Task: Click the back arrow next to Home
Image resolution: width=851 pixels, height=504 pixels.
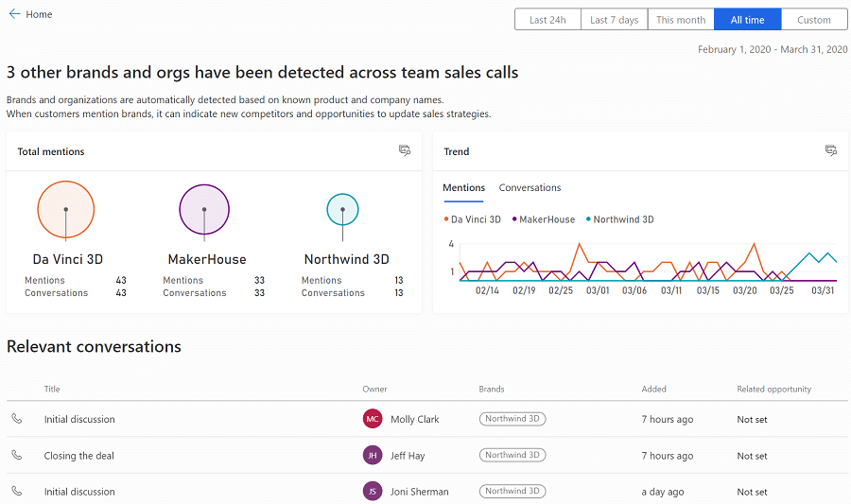Action: pos(14,14)
